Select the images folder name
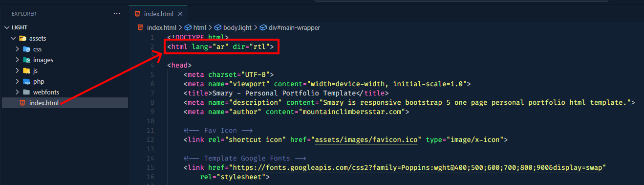Screen dimensions: 644x185 pos(43,60)
